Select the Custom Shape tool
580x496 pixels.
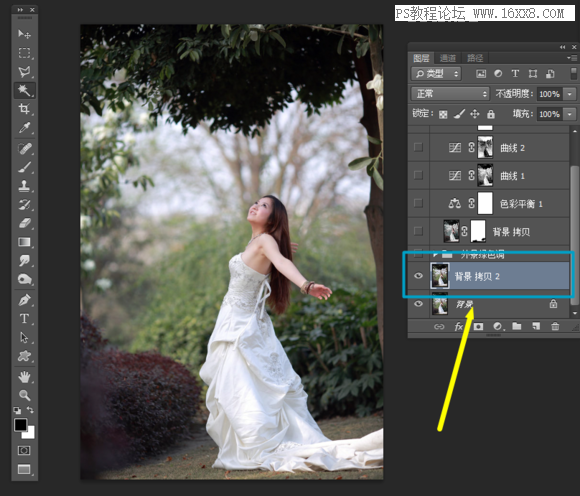[24, 356]
